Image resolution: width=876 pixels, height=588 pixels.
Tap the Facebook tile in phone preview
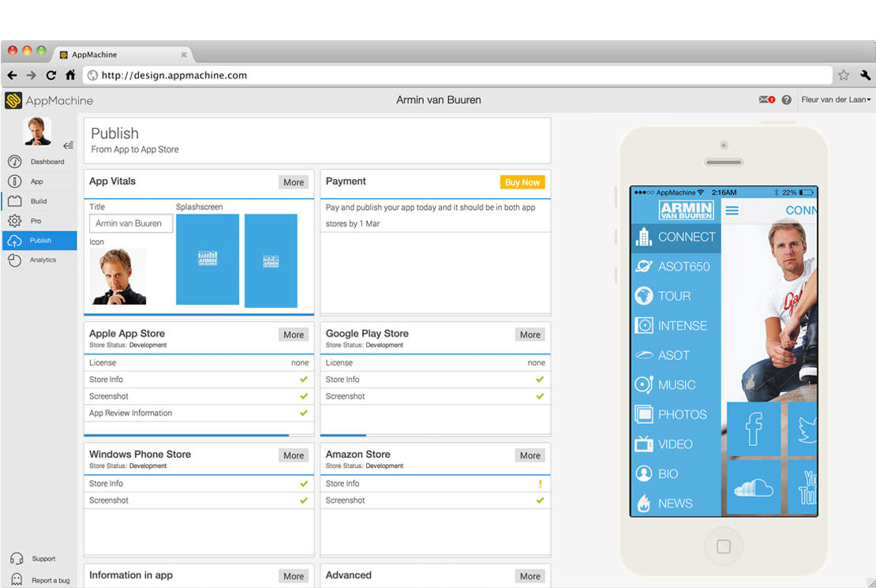tap(754, 429)
